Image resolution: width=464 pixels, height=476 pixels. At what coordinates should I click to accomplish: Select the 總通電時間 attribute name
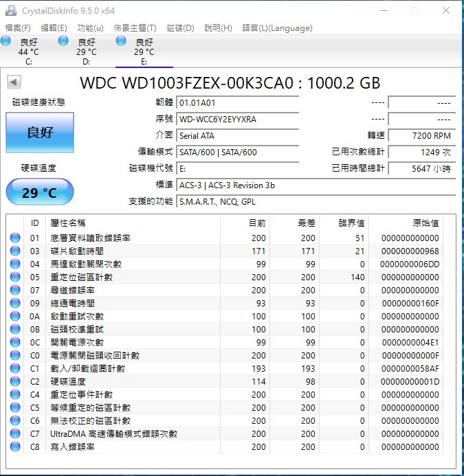coord(72,303)
